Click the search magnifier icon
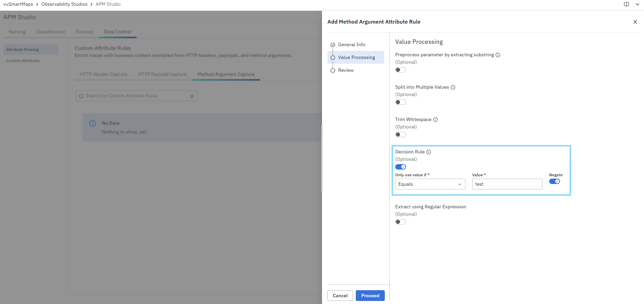Image resolution: width=644 pixels, height=304 pixels. click(81, 96)
